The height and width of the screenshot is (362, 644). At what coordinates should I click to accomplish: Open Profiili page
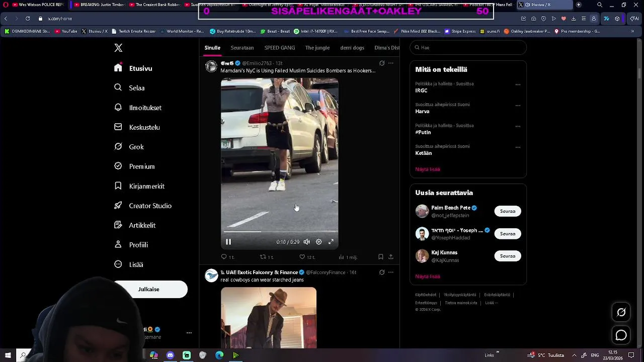[131, 245]
